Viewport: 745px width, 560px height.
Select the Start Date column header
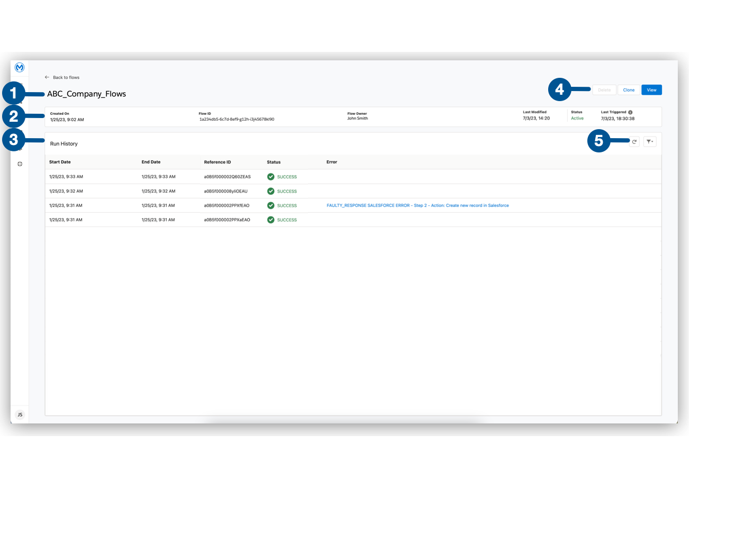60,162
